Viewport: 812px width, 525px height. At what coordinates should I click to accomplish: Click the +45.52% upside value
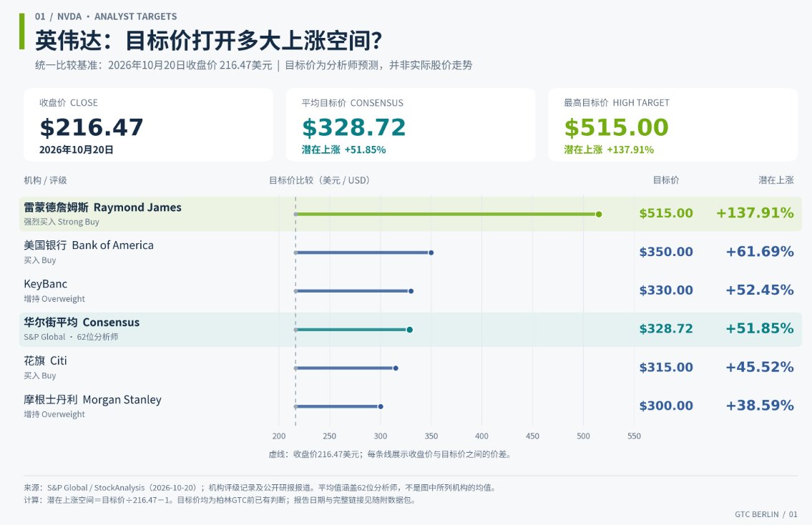(x=760, y=367)
